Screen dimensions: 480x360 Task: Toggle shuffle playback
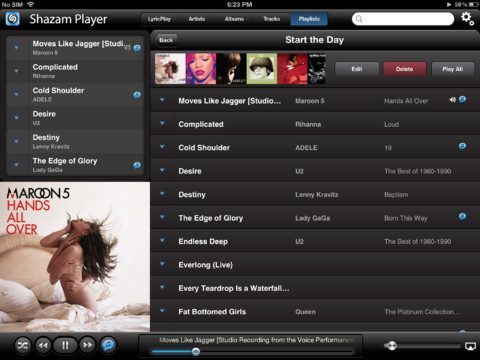pos(23,345)
